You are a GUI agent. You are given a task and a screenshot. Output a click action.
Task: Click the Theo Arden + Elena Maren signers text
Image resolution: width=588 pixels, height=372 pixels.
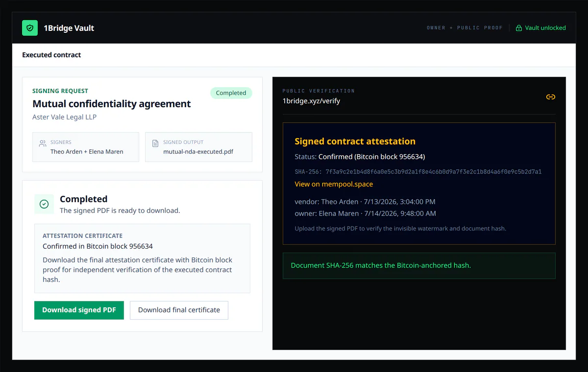[87, 152]
